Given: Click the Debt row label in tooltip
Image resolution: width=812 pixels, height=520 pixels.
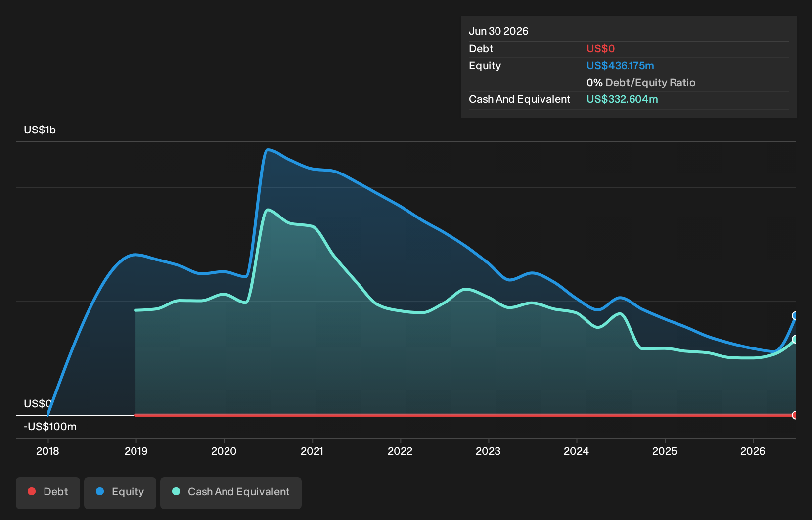Looking at the screenshot, I should (x=481, y=49).
